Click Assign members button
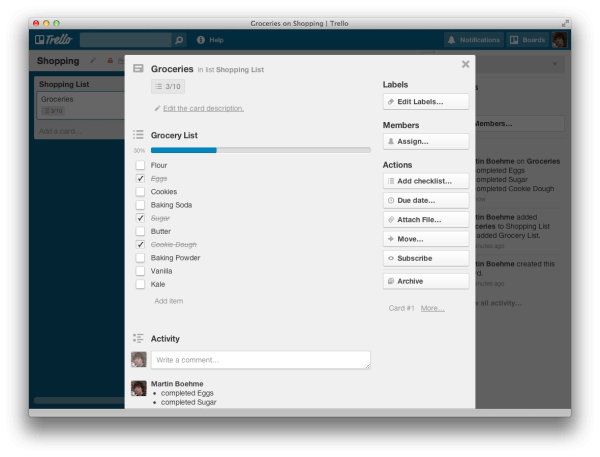Screen dimensions: 600x457 (x=426, y=141)
